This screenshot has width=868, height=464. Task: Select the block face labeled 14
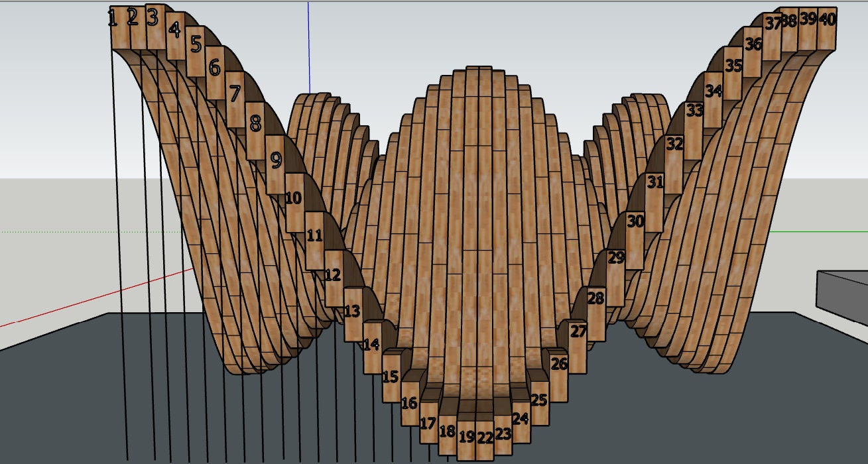pyautogui.click(x=372, y=348)
